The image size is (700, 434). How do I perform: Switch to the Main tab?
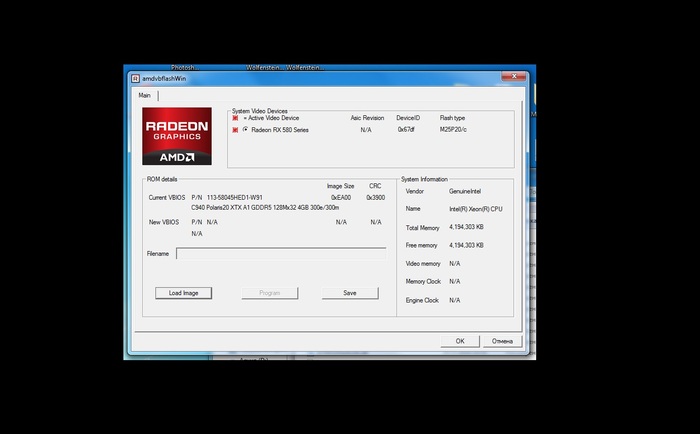coord(144,95)
